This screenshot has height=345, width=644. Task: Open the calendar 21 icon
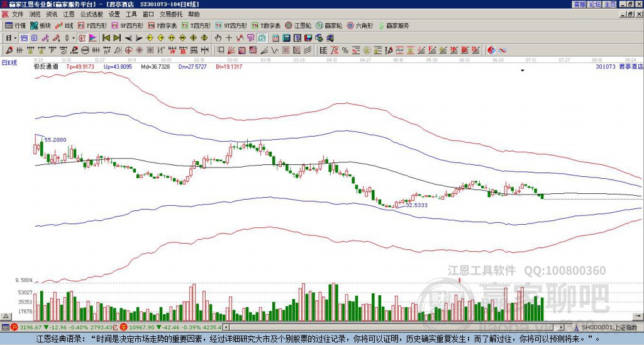click(275, 38)
